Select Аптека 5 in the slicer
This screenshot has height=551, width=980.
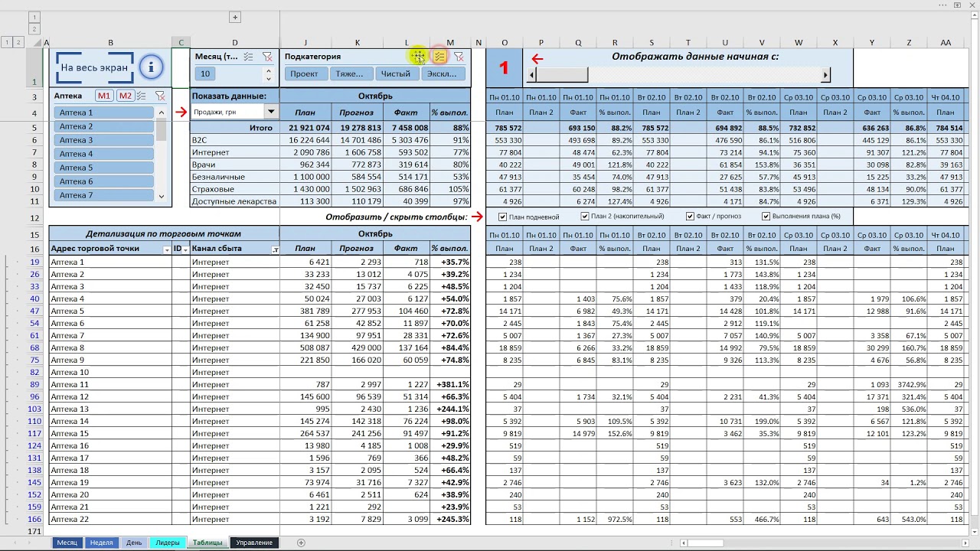click(104, 168)
